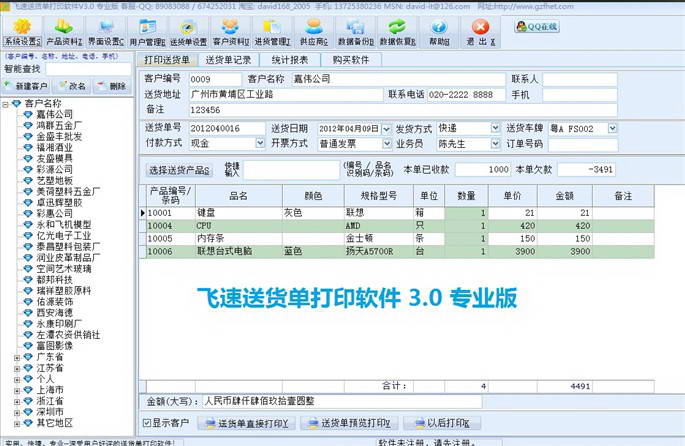Expand the 深圳市 tree node
Screen dimensions: 685x446
[17, 412]
